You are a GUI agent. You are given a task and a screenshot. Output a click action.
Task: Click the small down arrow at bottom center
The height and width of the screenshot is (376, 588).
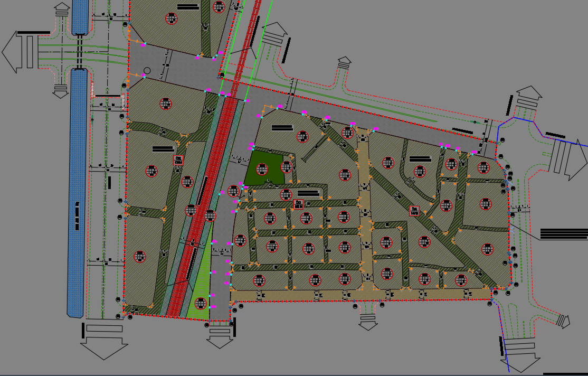(x=368, y=322)
